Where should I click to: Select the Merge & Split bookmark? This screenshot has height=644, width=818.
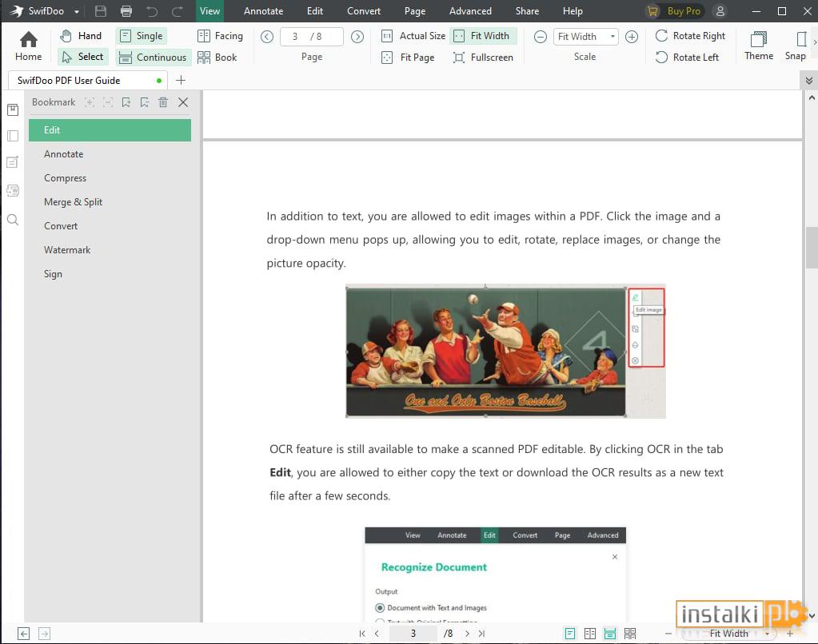coord(110,202)
